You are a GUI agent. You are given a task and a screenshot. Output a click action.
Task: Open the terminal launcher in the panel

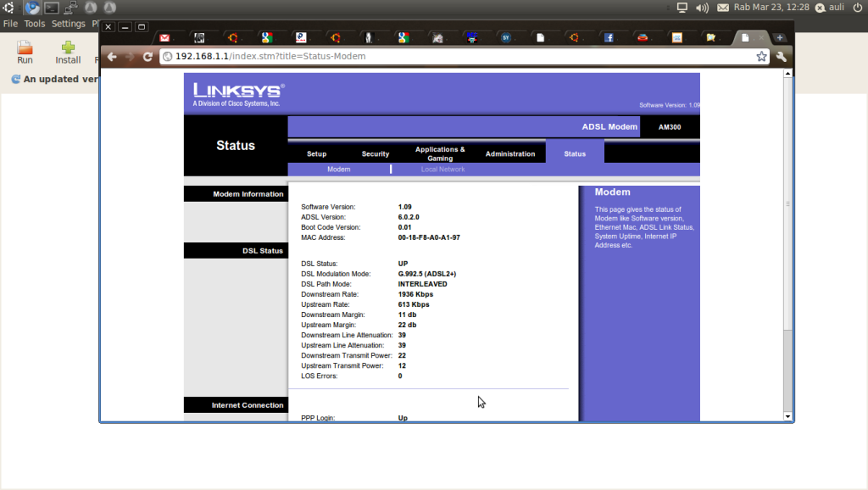coord(52,7)
